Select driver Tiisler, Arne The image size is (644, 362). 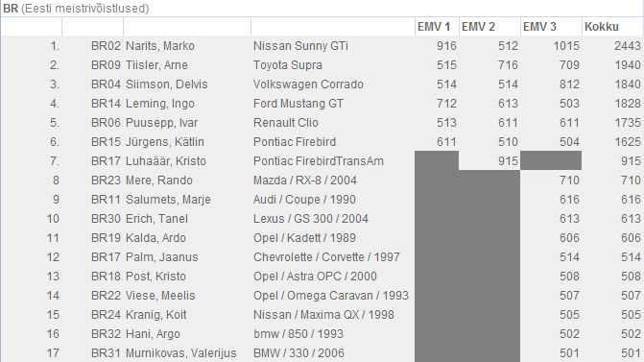(156, 65)
